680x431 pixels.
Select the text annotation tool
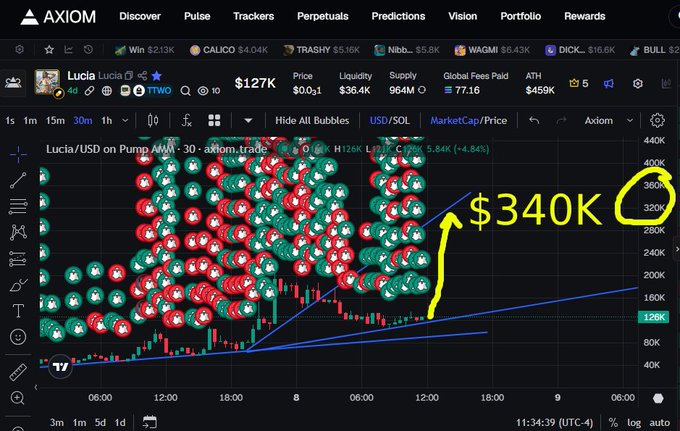(x=18, y=310)
